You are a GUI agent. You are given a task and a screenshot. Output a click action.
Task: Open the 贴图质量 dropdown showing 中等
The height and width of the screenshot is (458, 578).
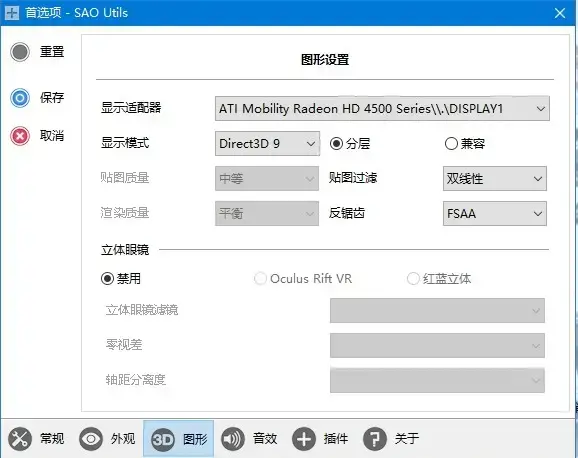(267, 178)
